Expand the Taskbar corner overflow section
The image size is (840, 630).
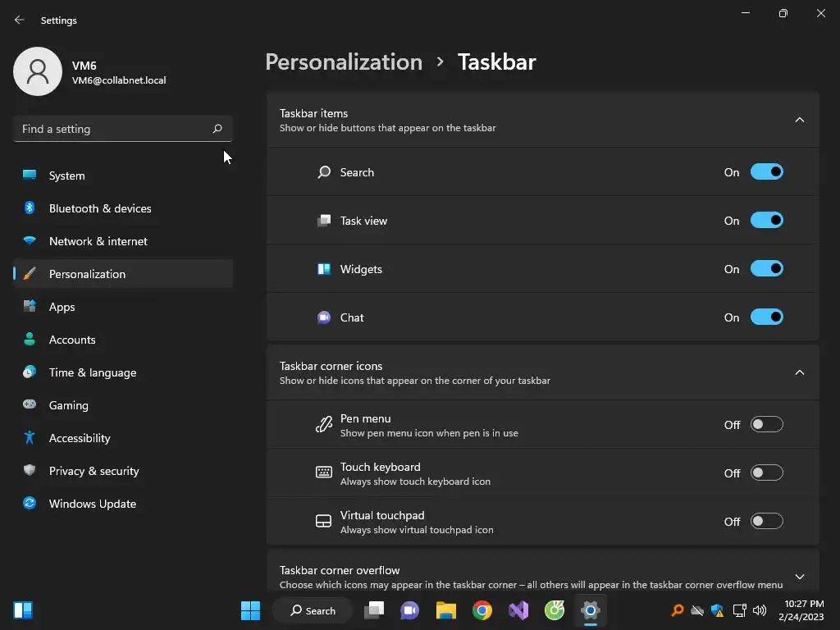(799, 577)
